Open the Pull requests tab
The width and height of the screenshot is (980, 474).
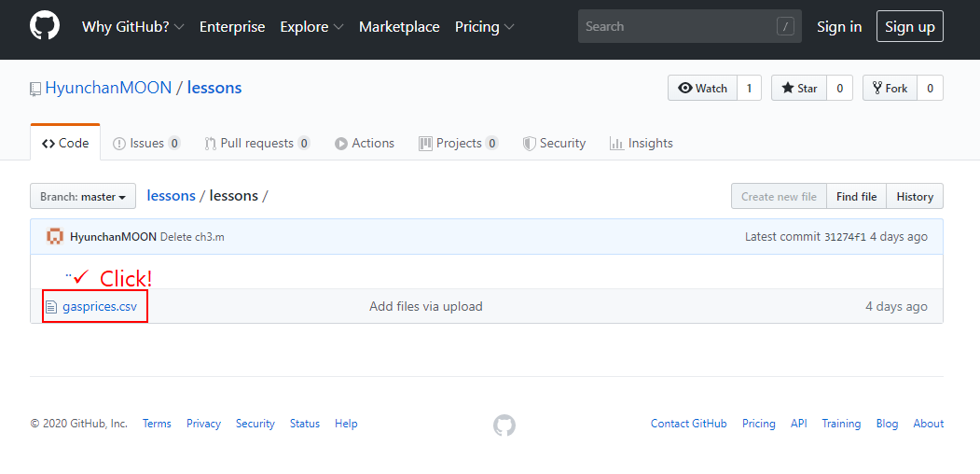click(x=256, y=143)
